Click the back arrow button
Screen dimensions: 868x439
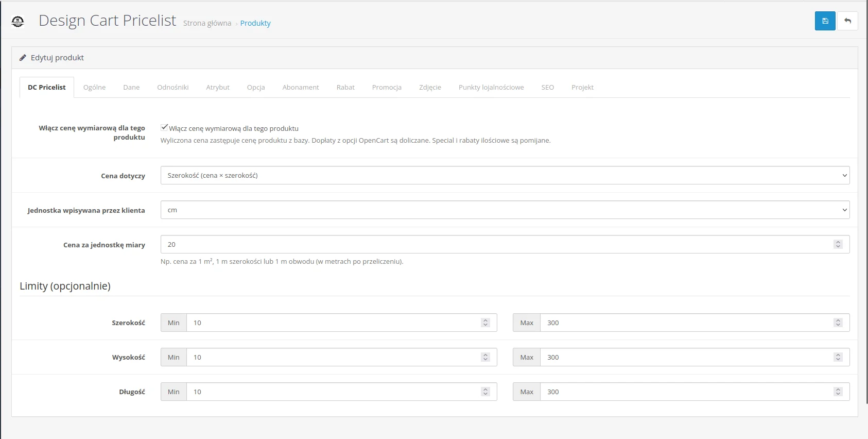click(x=847, y=21)
